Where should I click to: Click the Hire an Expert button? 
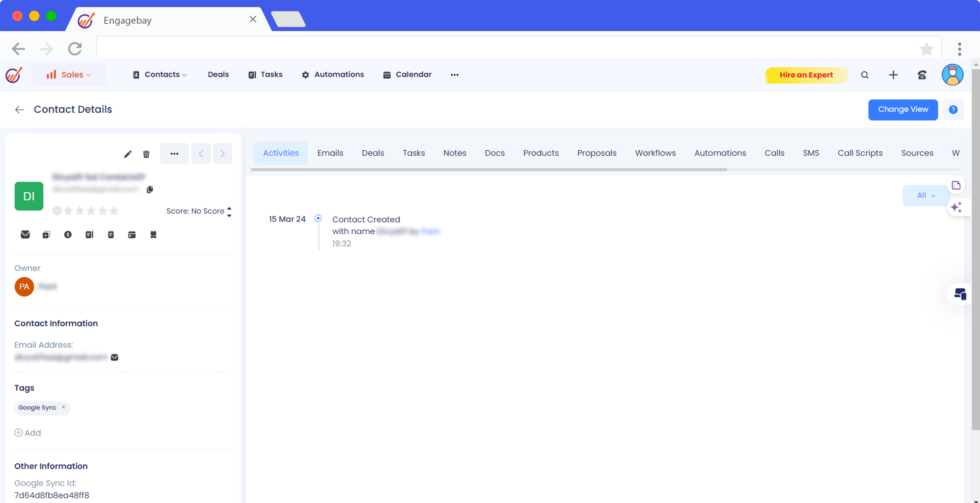[x=806, y=75]
